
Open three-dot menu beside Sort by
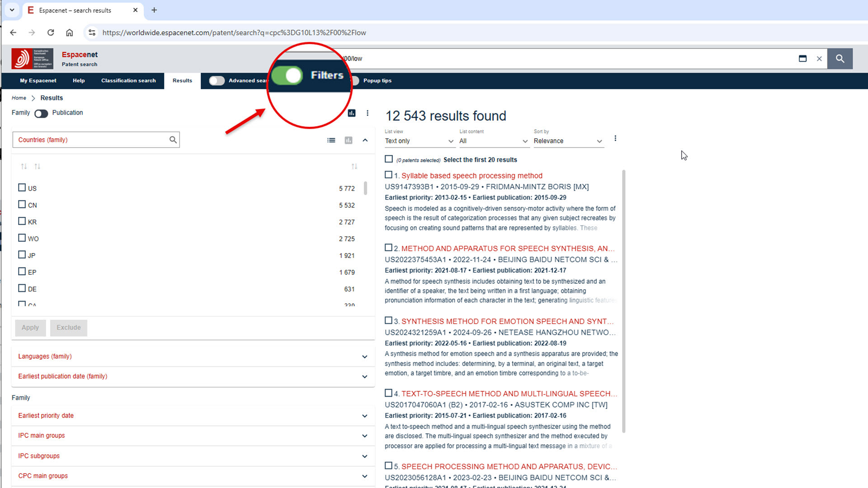615,138
